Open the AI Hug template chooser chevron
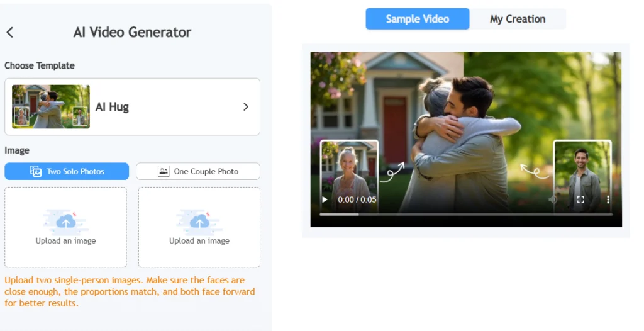This screenshot has height=331, width=644. point(246,107)
